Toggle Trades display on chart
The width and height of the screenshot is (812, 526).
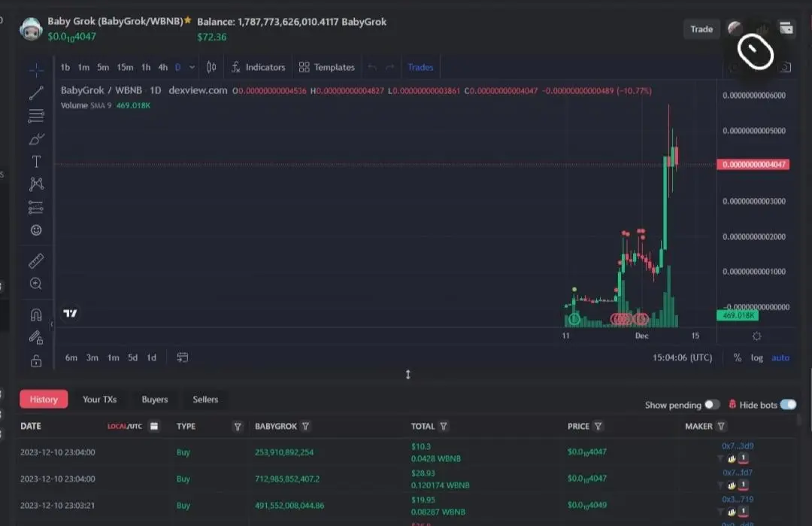pos(420,67)
